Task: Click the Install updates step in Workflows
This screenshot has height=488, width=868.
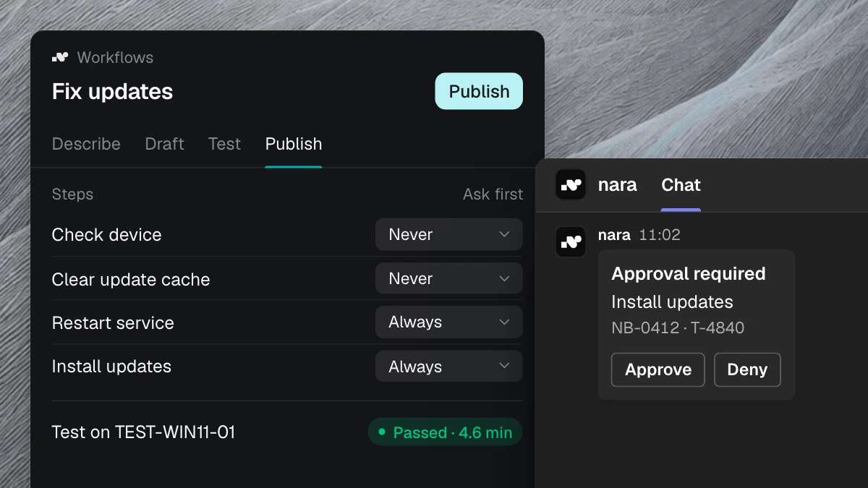Action: [x=111, y=367]
